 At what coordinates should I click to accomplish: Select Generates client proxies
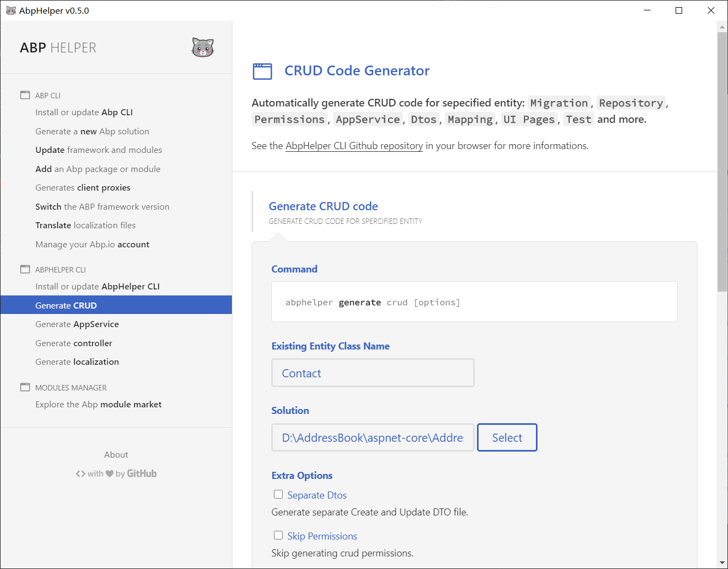pos(83,187)
